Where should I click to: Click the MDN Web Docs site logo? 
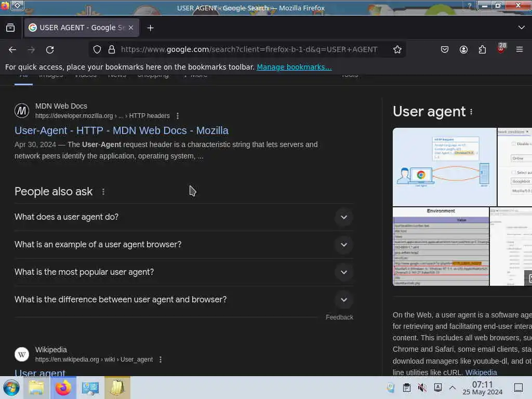(22, 111)
